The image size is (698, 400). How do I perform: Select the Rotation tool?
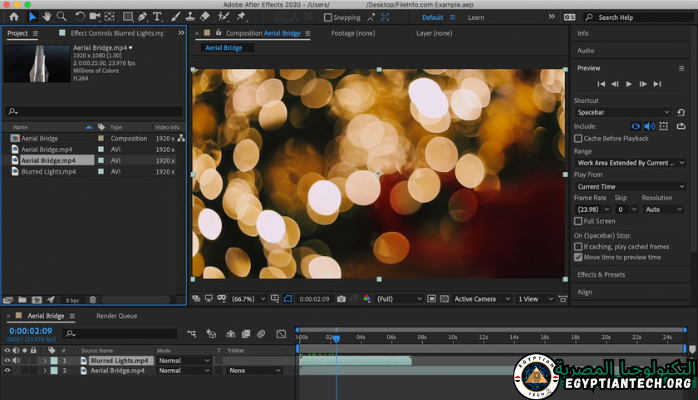(80, 17)
